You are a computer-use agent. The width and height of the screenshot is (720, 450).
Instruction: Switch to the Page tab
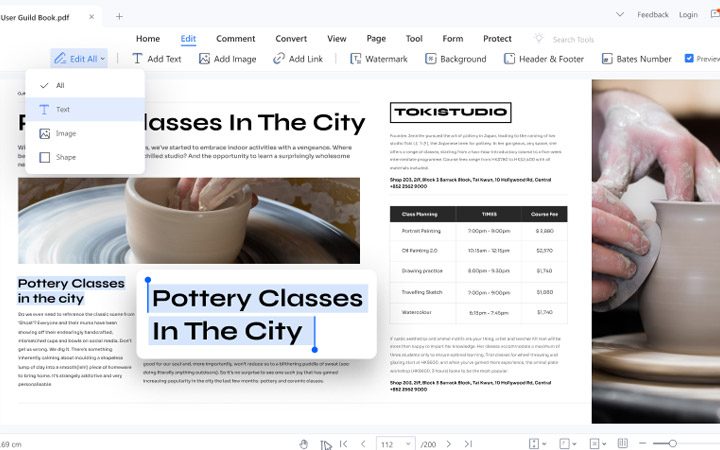[376, 39]
